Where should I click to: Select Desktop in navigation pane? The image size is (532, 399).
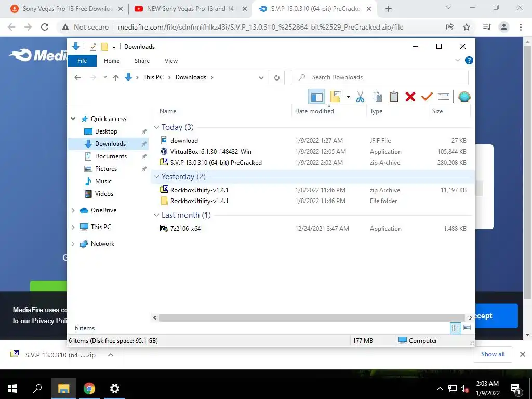pyautogui.click(x=106, y=131)
